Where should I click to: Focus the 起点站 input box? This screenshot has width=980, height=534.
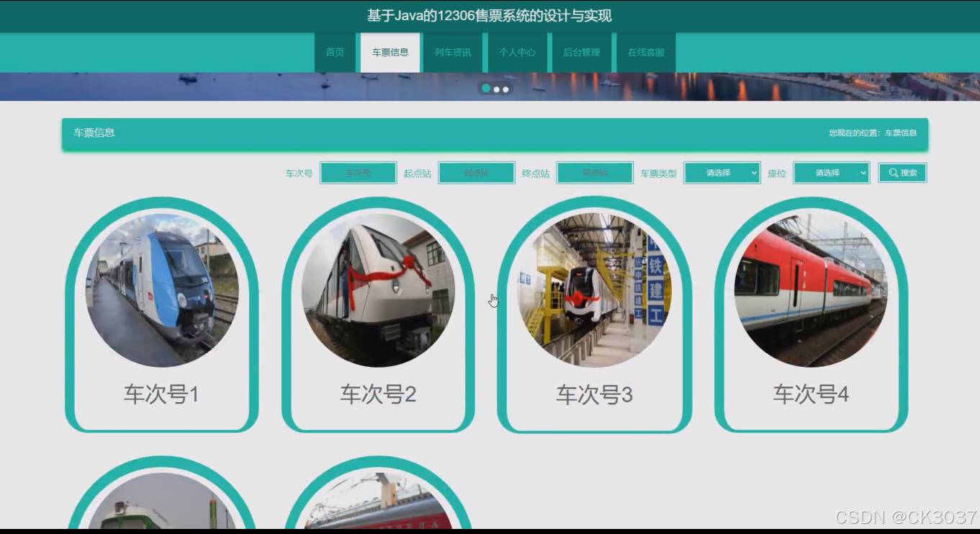tap(476, 172)
